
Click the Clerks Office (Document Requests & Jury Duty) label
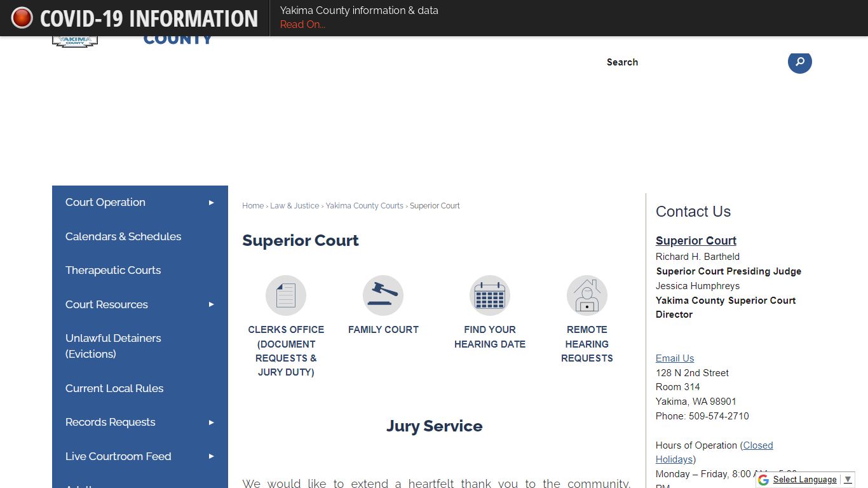[x=286, y=351]
